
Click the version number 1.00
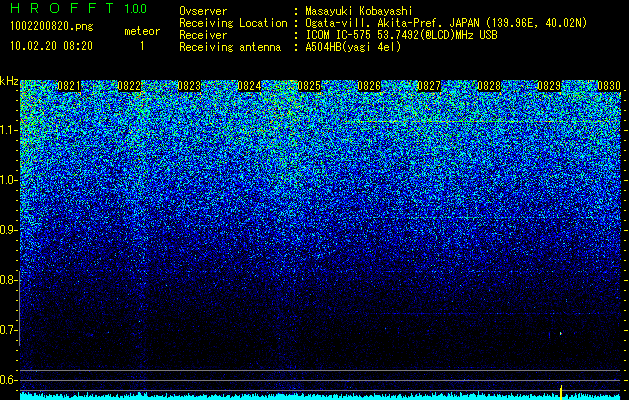click(x=136, y=8)
